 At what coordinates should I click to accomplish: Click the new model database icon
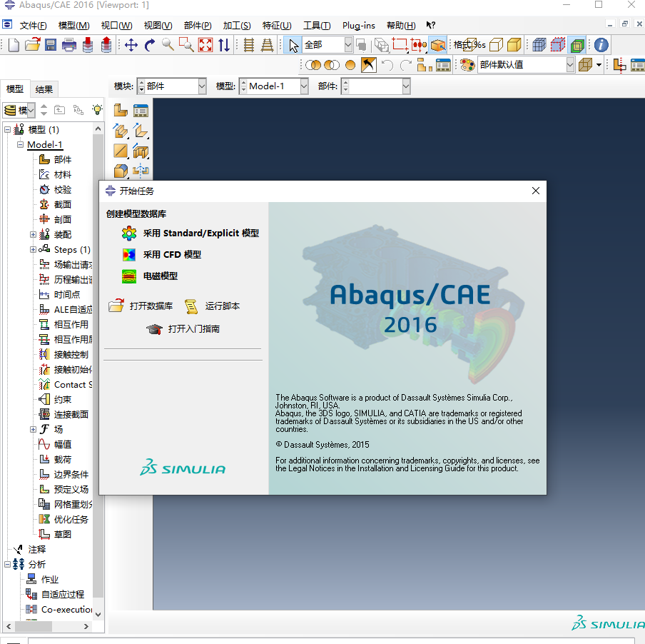[x=14, y=44]
